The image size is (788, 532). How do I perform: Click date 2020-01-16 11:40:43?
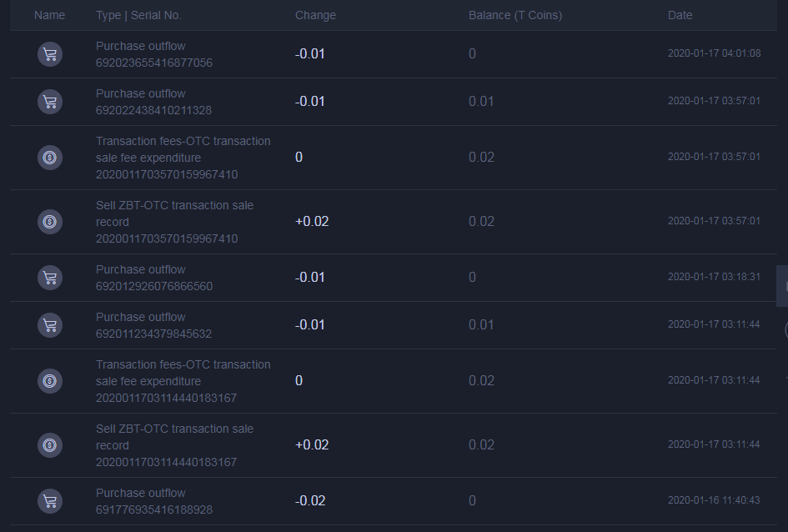point(714,500)
